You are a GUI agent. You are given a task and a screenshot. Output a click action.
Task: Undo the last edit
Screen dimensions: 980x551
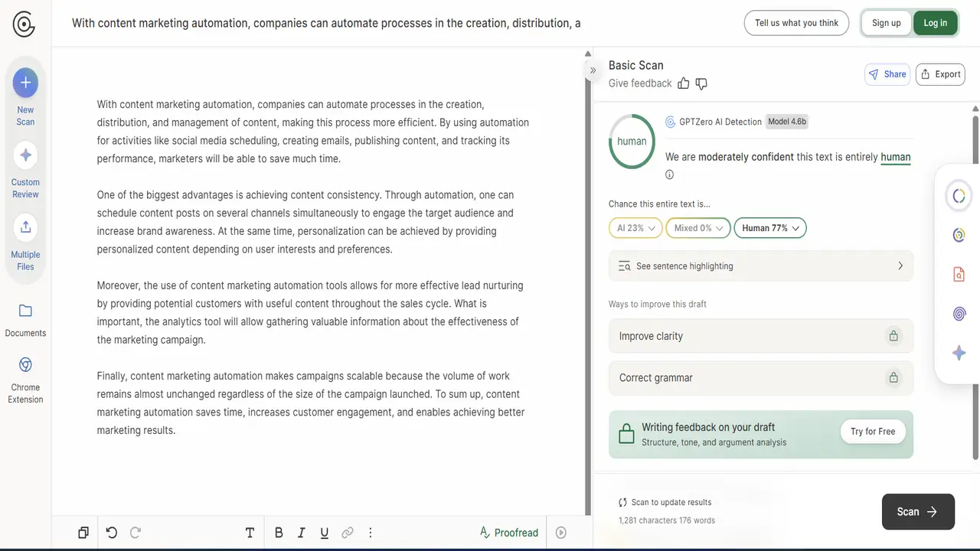tap(112, 533)
